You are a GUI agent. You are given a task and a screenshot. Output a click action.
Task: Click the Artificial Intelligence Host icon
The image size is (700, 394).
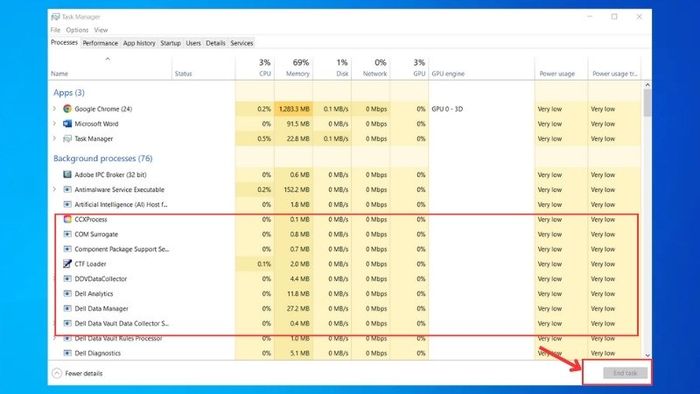click(67, 204)
